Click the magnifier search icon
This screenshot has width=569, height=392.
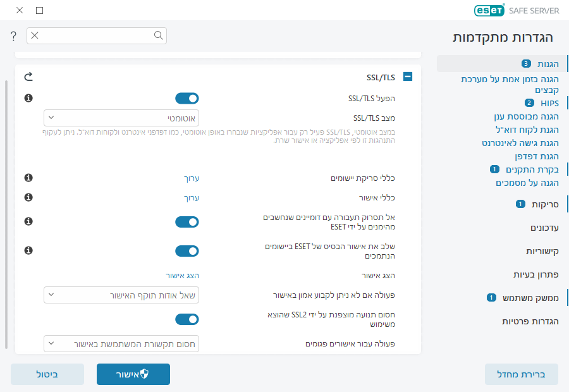(159, 35)
